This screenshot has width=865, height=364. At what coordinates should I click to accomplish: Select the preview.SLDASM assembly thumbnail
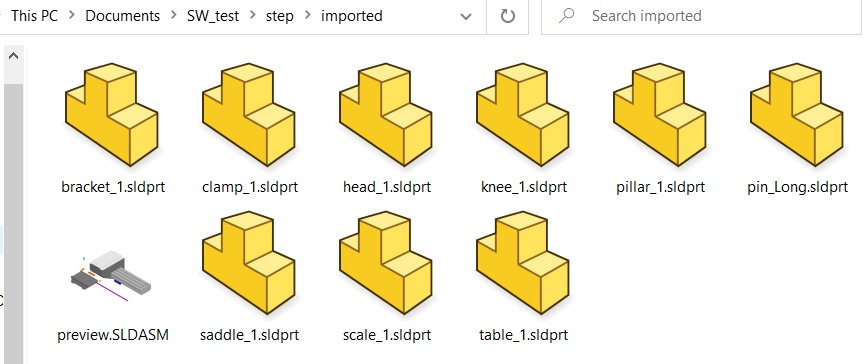[111, 275]
